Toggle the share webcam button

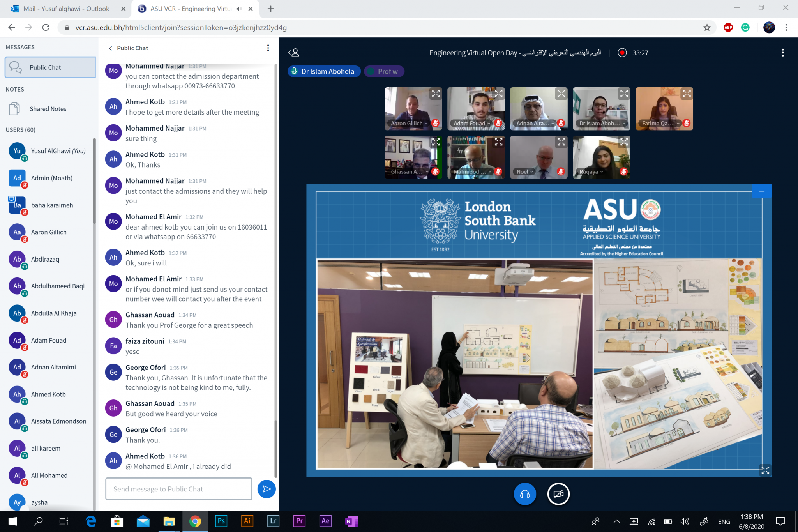tap(558, 494)
